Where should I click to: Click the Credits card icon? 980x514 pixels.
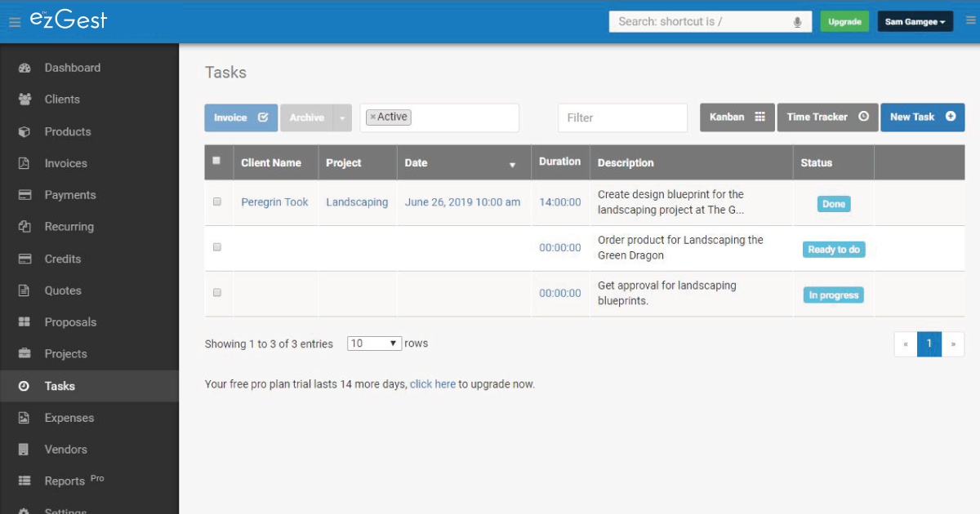click(x=24, y=259)
